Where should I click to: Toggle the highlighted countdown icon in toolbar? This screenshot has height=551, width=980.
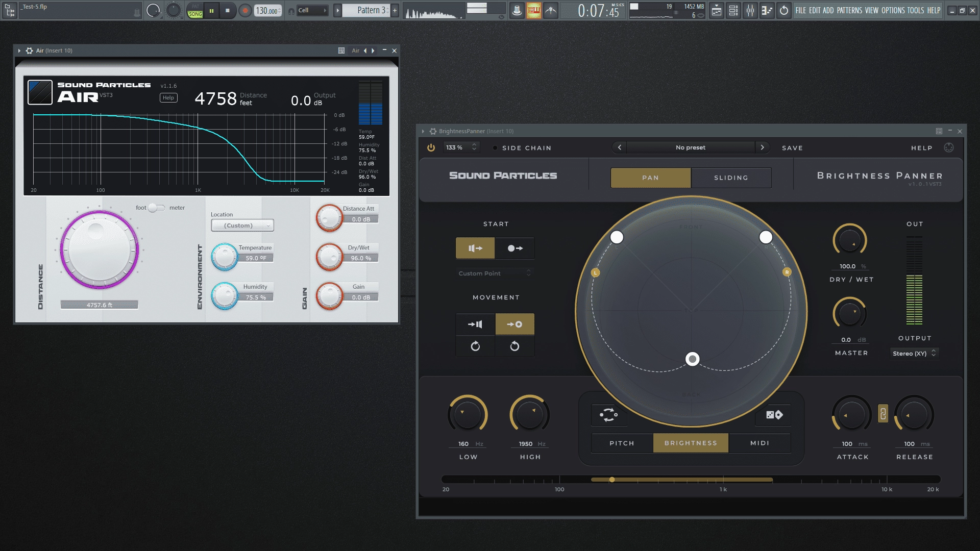click(533, 10)
